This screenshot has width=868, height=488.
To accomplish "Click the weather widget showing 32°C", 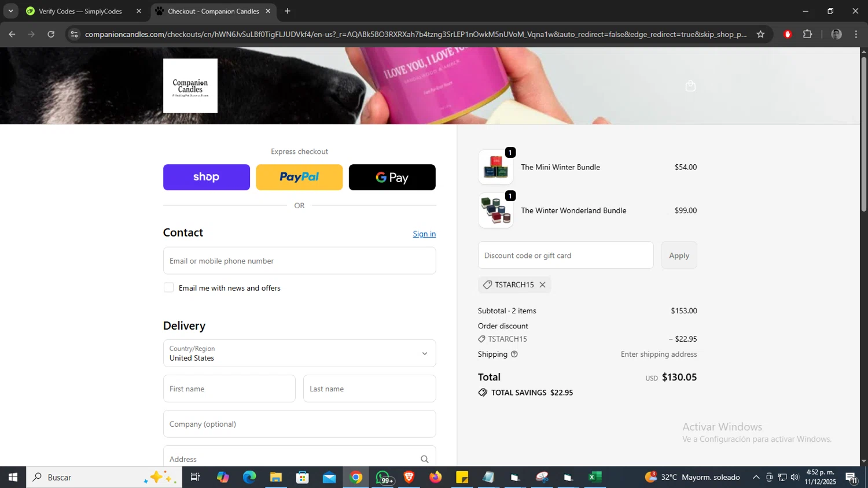I will (x=693, y=477).
